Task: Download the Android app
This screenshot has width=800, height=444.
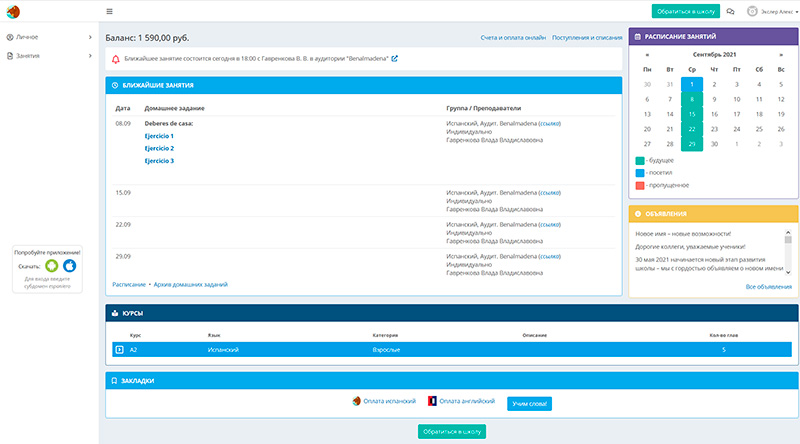Action: [x=51, y=266]
